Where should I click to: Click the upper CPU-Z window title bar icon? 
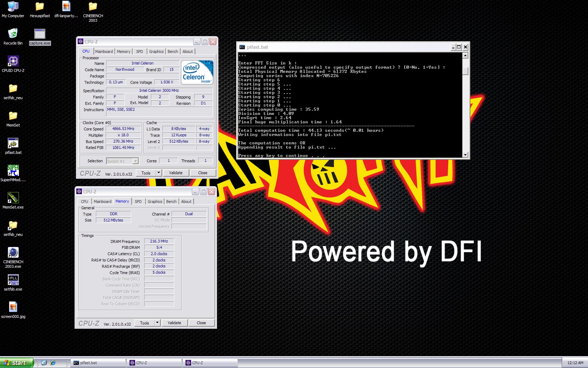coord(80,41)
